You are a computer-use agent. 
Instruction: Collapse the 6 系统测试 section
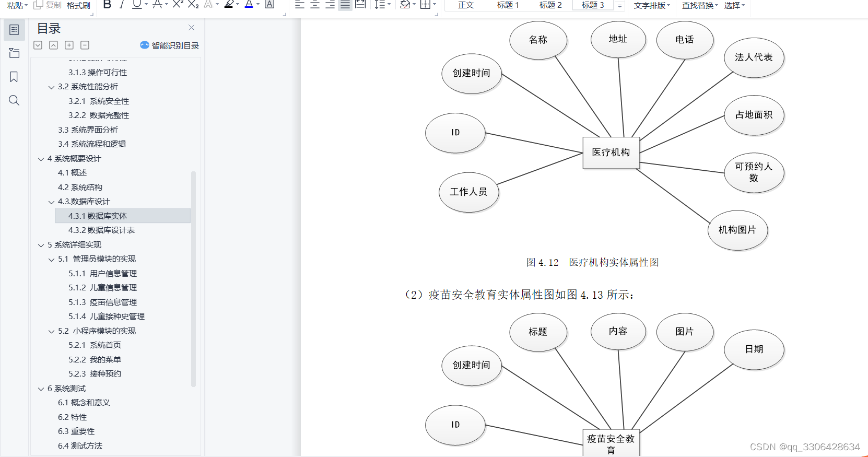point(41,389)
